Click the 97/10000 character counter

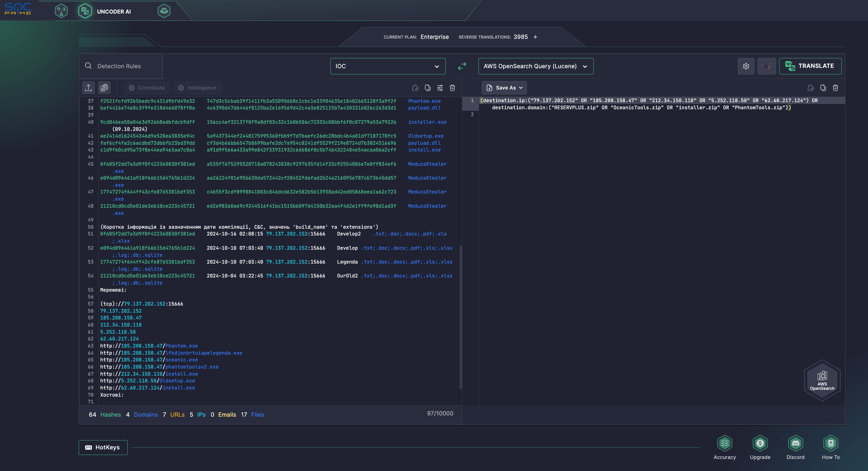pos(440,413)
